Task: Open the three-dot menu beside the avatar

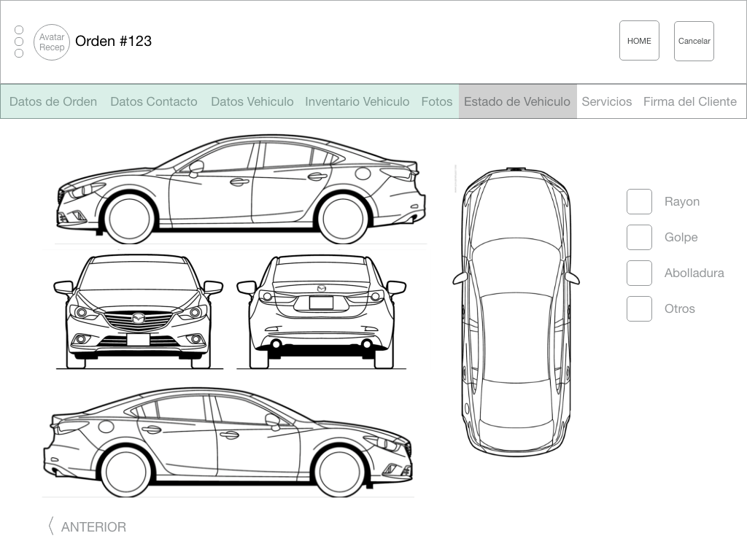Action: click(19, 42)
